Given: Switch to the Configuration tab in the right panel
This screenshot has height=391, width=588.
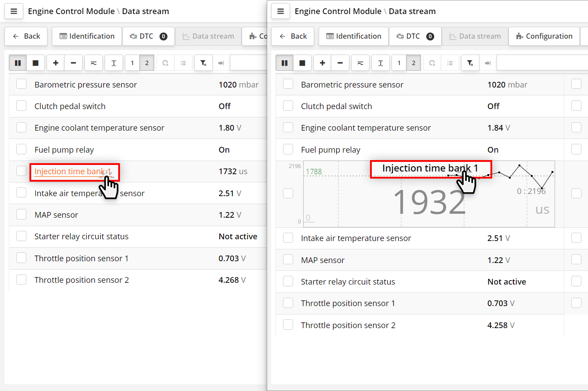Looking at the screenshot, I should click(544, 36).
